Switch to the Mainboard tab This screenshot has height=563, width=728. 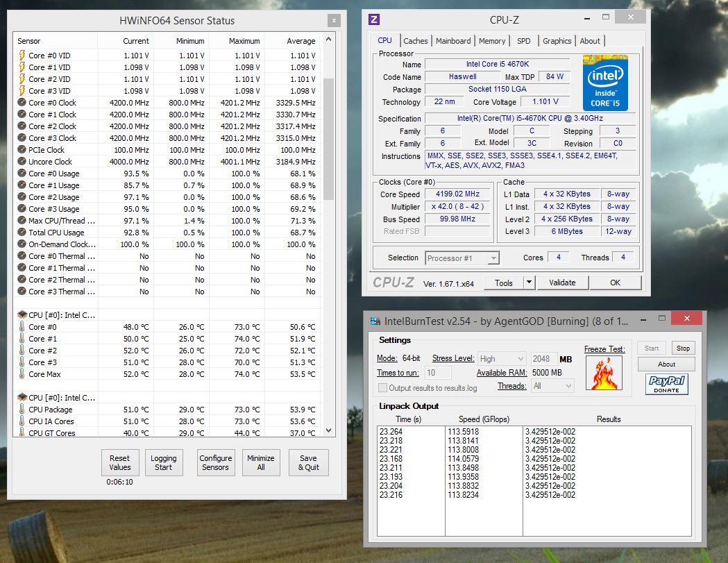tap(453, 41)
